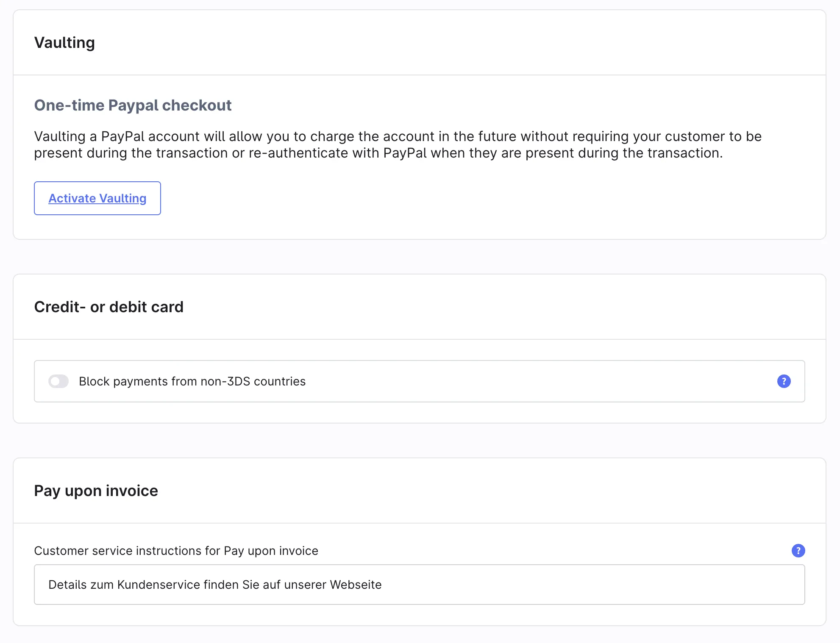Click the Customer service instructions field label
Image resolution: width=840 pixels, height=643 pixels.
pyautogui.click(x=176, y=551)
